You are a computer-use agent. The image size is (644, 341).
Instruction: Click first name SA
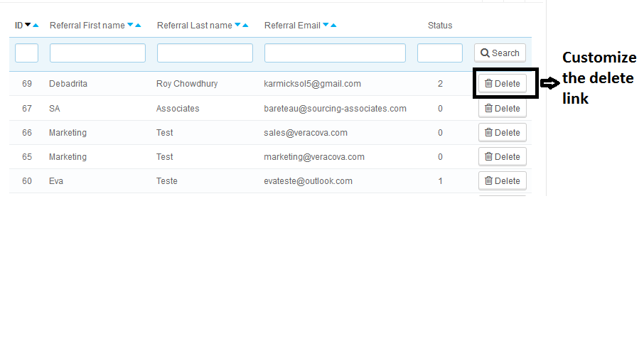click(x=55, y=108)
